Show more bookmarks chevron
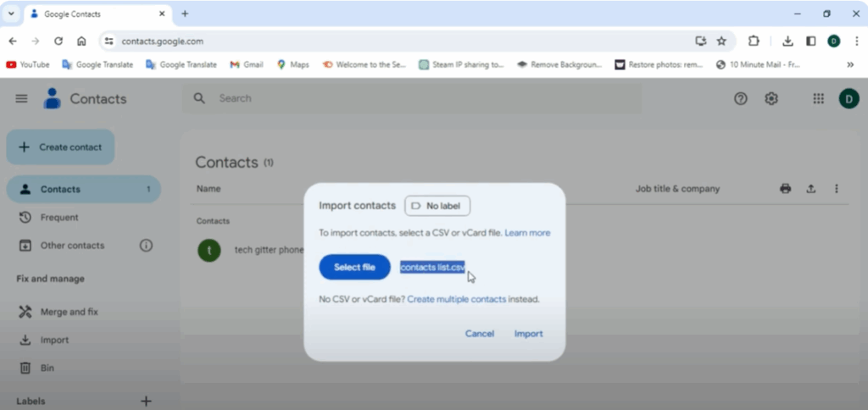Image resolution: width=868 pixels, height=410 pixels. coord(849,64)
